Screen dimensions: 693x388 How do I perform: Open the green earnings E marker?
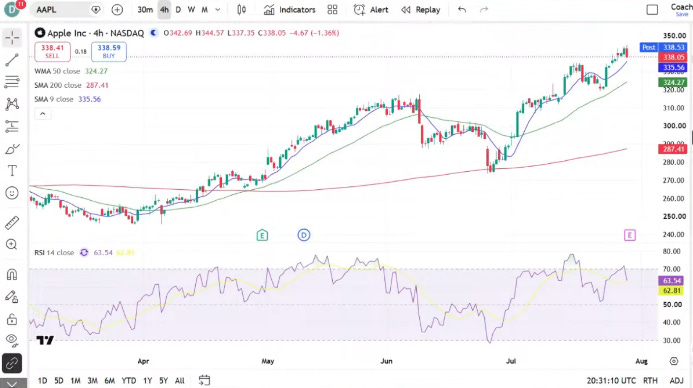click(x=262, y=235)
